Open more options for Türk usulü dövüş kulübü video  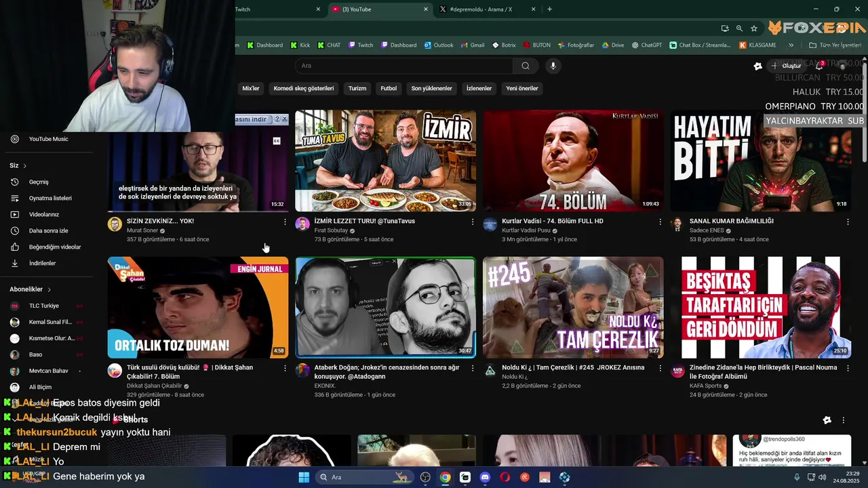(285, 368)
